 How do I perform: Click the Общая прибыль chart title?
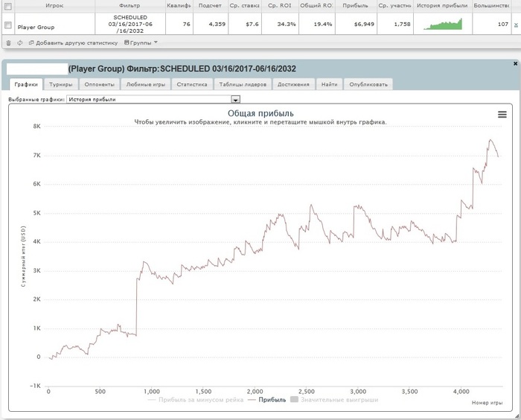coord(260,113)
